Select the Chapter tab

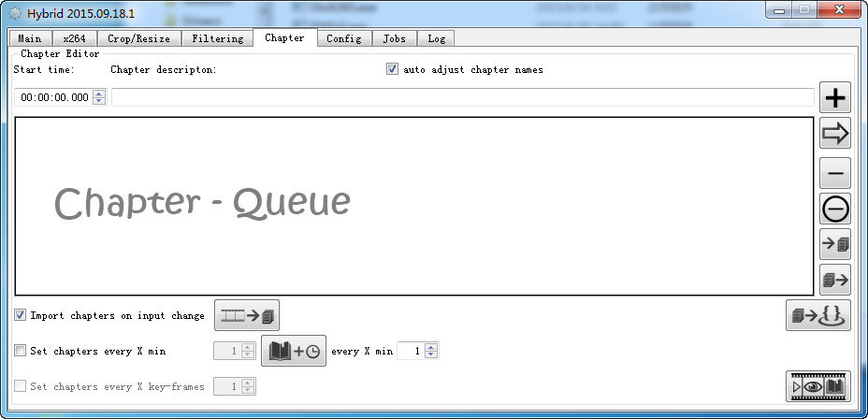coord(284,37)
